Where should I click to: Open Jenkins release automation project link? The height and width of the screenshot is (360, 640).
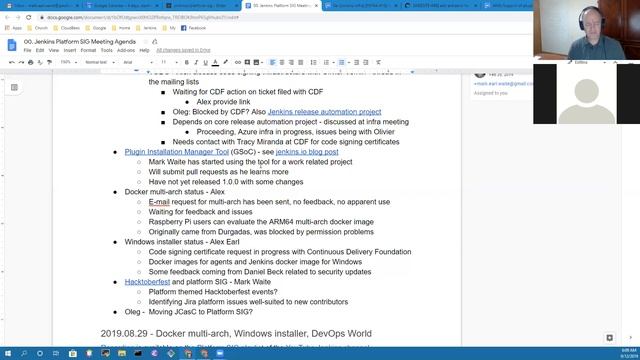point(324,112)
